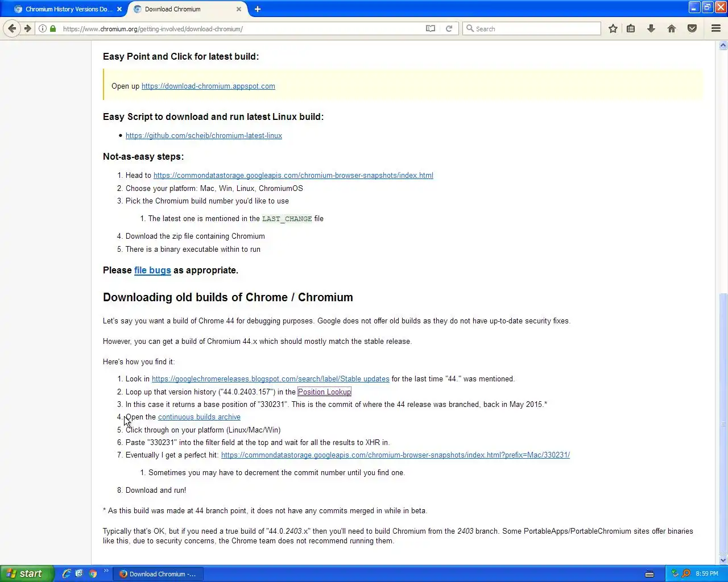Open a new tab with plus button
This screenshot has height=582, width=728.
(258, 9)
